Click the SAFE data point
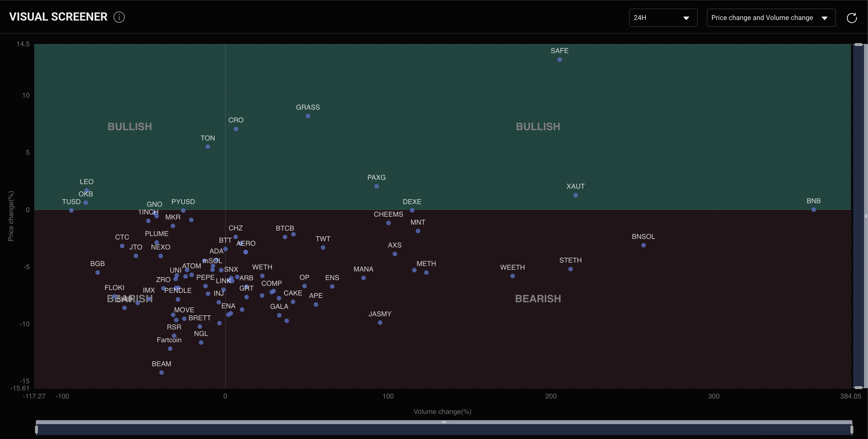This screenshot has width=868, height=439. tap(559, 60)
